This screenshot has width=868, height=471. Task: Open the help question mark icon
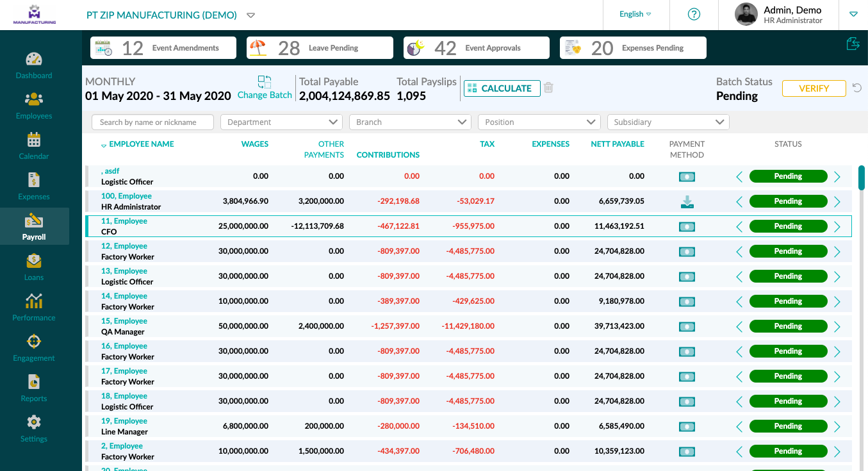click(x=694, y=14)
